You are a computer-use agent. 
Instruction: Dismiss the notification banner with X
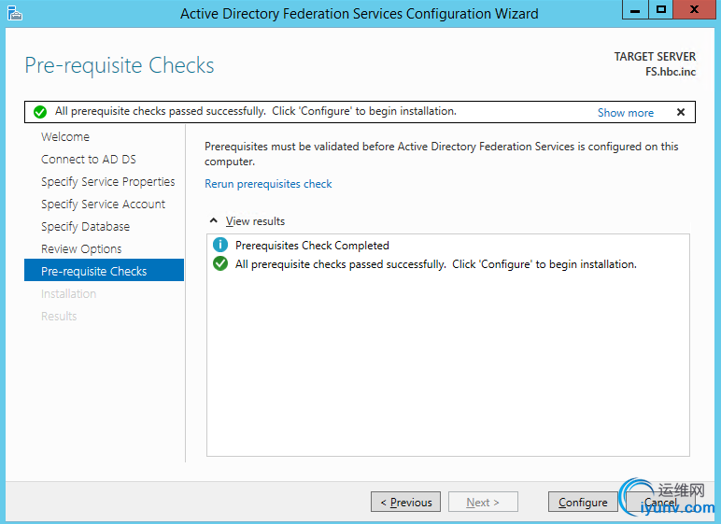click(681, 112)
